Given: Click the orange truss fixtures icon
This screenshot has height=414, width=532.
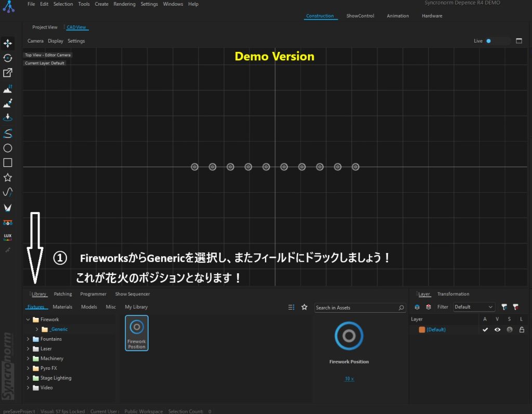Looking at the screenshot, I should click(8, 223).
